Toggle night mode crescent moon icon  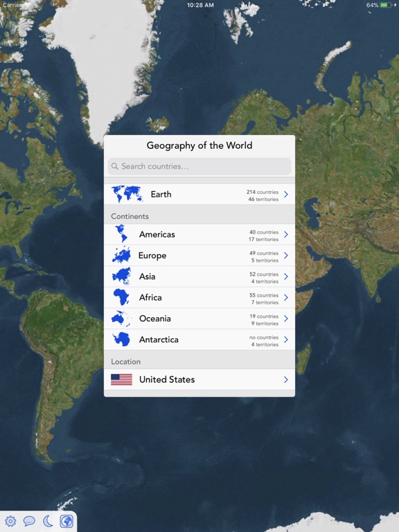coord(48,521)
